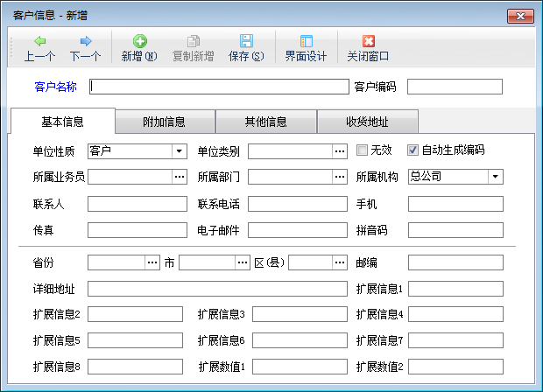
Task: Click the green 新增 plus icon
Action: [x=139, y=41]
